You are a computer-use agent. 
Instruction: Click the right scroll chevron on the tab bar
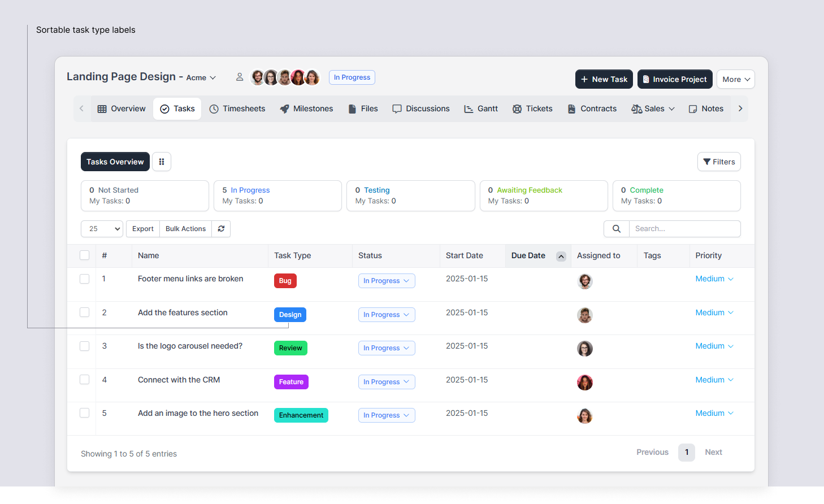click(x=740, y=108)
